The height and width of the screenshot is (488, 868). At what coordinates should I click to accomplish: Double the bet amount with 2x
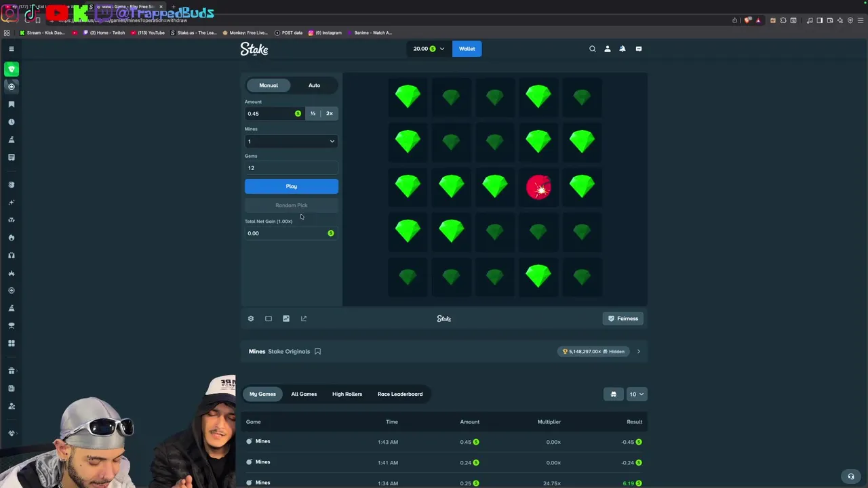330,114
